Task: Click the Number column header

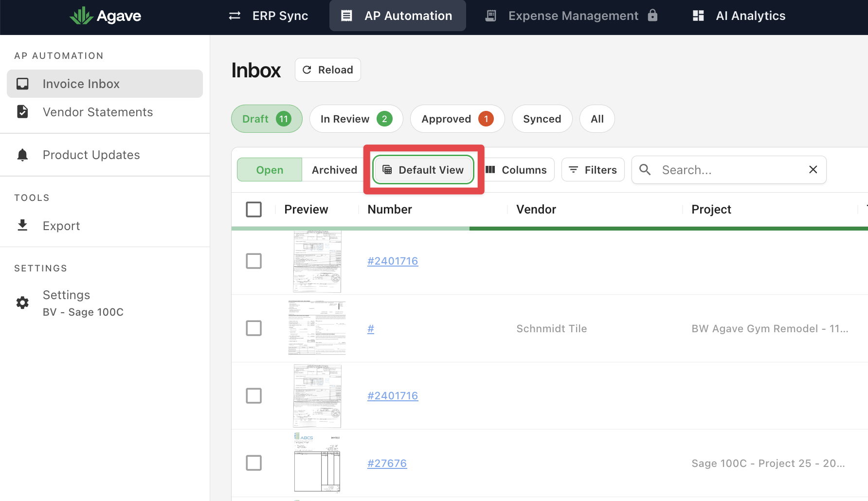Action: [x=390, y=209]
